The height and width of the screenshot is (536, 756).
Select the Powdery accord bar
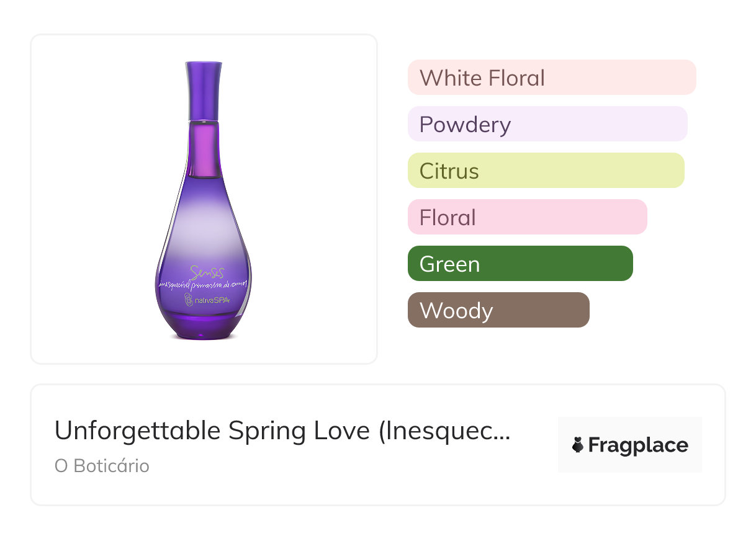click(547, 124)
